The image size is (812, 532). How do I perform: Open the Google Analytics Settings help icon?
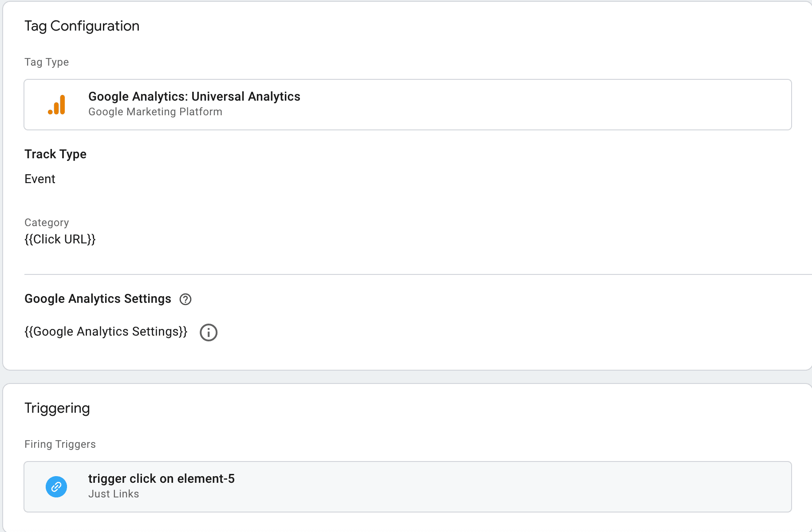[185, 299]
